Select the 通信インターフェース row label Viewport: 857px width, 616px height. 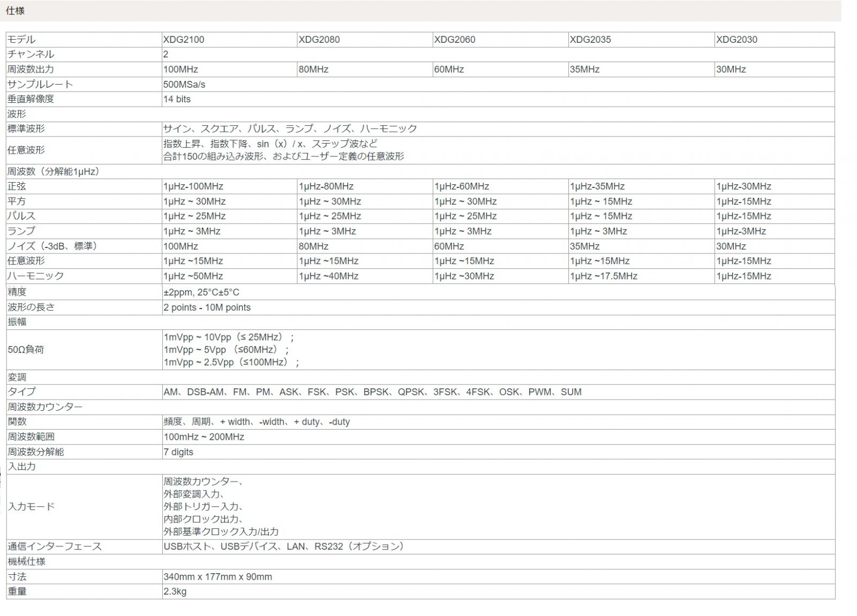pos(55,547)
